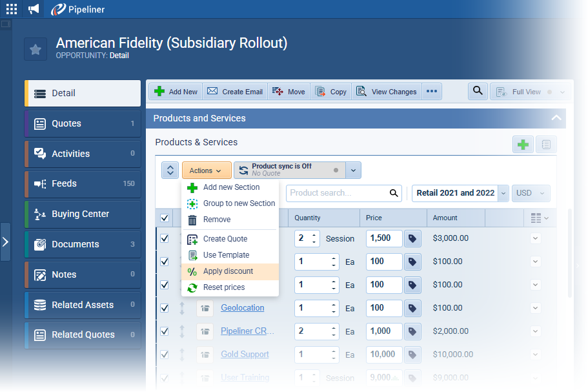Viewport: 588px width, 392px height.
Task: Open column layout settings icon
Action: pyautogui.click(x=539, y=218)
